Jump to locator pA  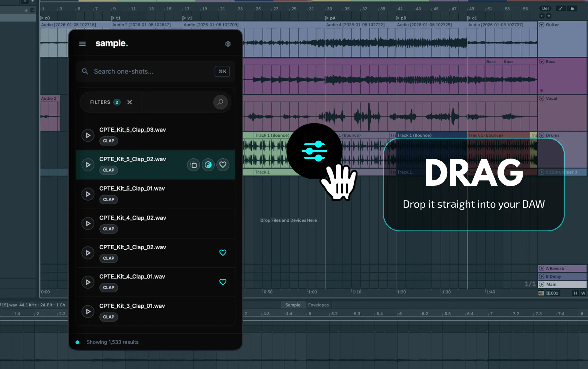click(x=330, y=18)
